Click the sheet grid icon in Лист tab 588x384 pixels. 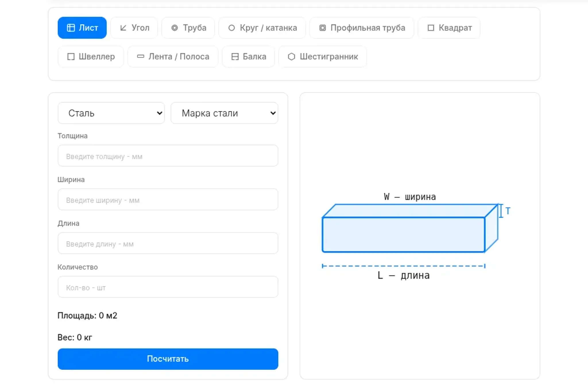71,28
